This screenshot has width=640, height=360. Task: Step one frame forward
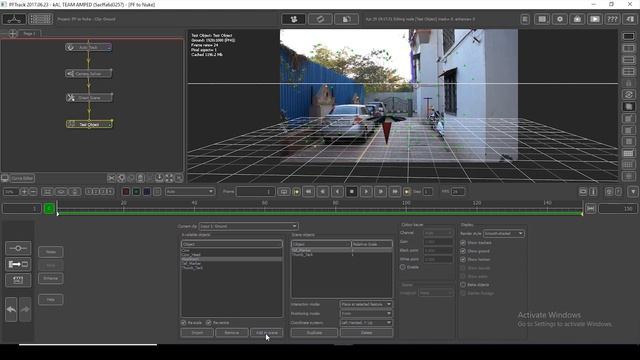click(x=380, y=191)
